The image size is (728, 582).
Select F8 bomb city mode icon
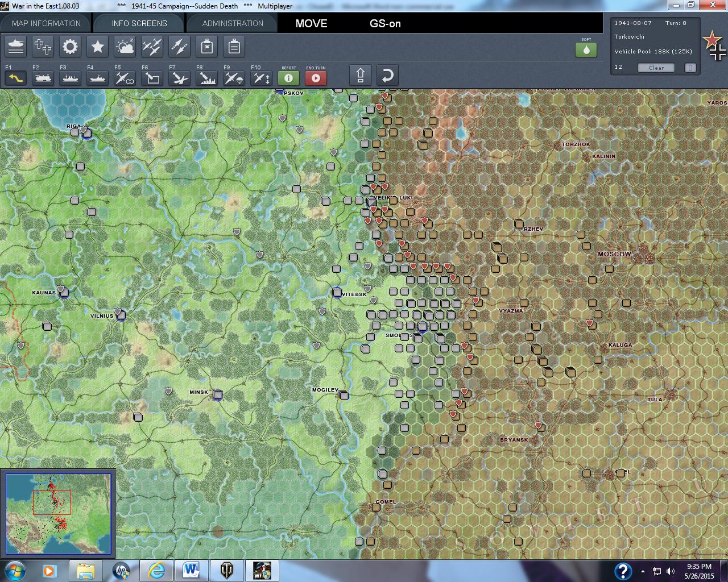[207, 78]
